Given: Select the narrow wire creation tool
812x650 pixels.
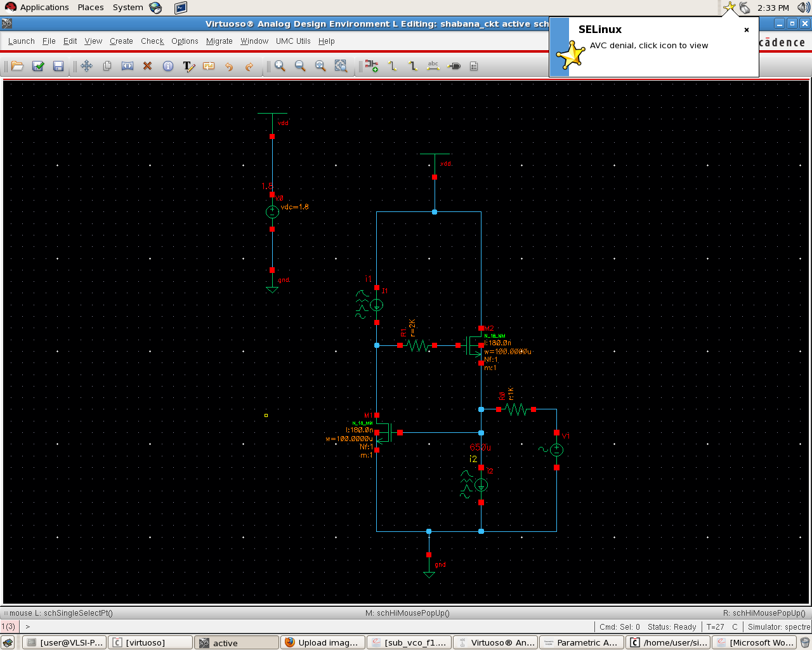Looking at the screenshot, I should click(392, 66).
